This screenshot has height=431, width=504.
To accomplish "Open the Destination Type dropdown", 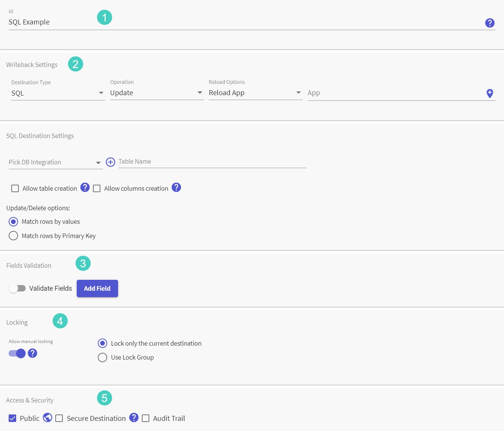I will point(58,93).
